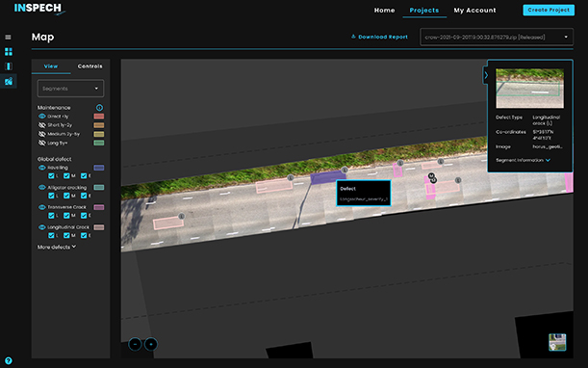Click the help question mark icon

tap(9, 361)
